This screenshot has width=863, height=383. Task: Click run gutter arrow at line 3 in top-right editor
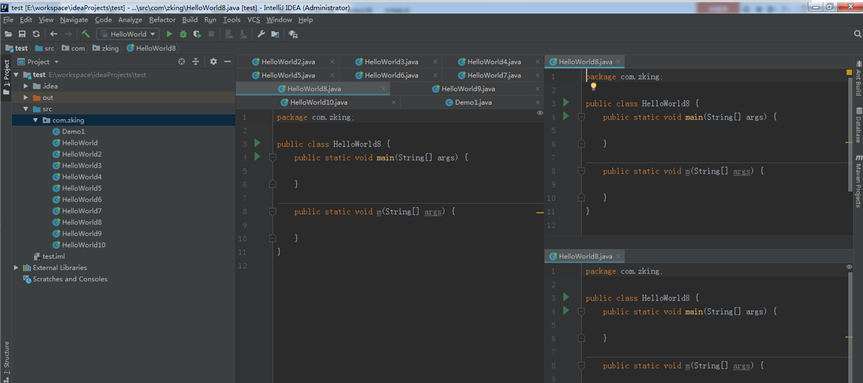(566, 102)
